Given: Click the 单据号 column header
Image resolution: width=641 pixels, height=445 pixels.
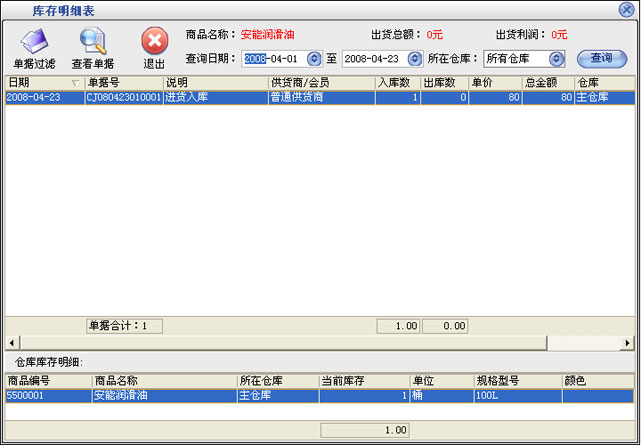Looking at the screenshot, I should (x=123, y=82).
